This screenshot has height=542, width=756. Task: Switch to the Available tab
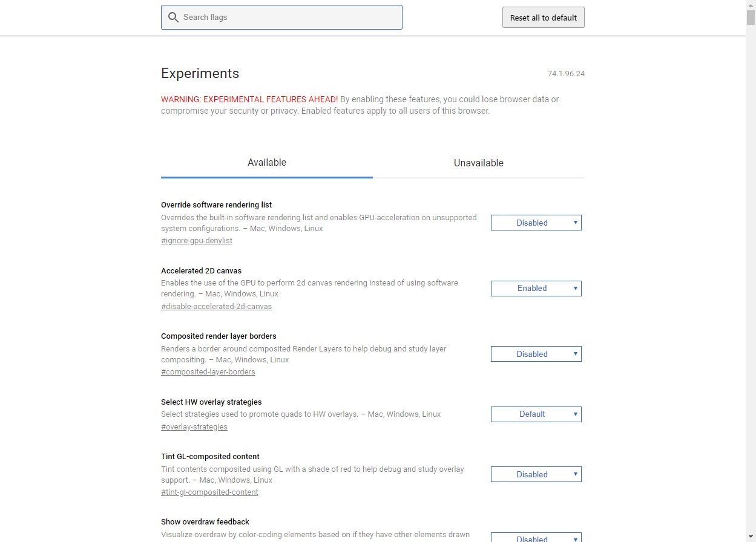(x=267, y=163)
